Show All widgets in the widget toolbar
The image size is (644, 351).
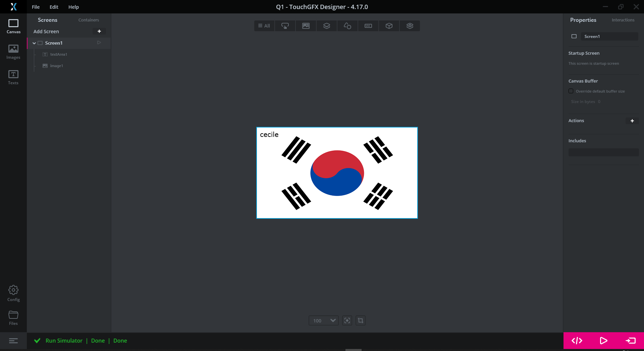[264, 26]
